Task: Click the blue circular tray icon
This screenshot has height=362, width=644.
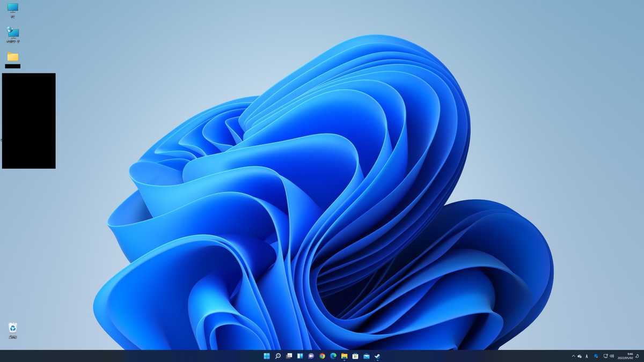Action: click(596, 356)
